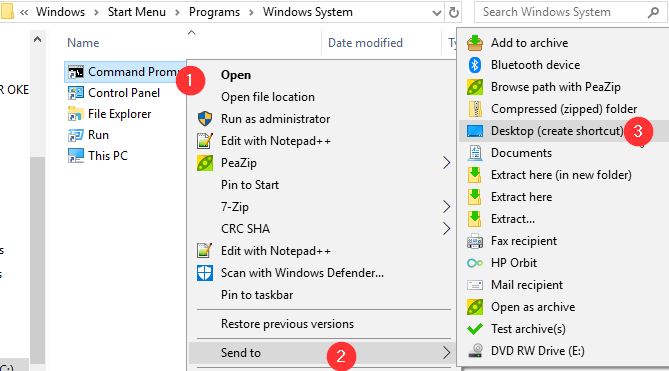This screenshot has height=371, width=669.
Task: Click the Bluetooth device icon
Action: (x=475, y=65)
